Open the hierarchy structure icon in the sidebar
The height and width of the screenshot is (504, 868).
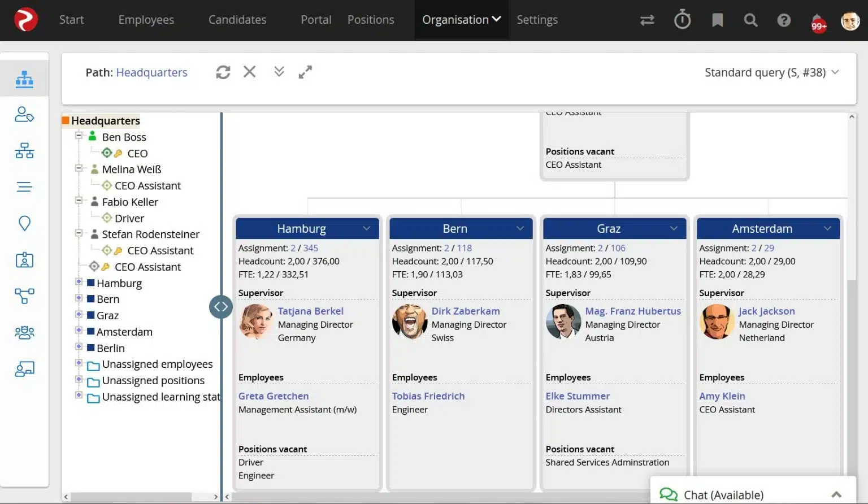[24, 151]
